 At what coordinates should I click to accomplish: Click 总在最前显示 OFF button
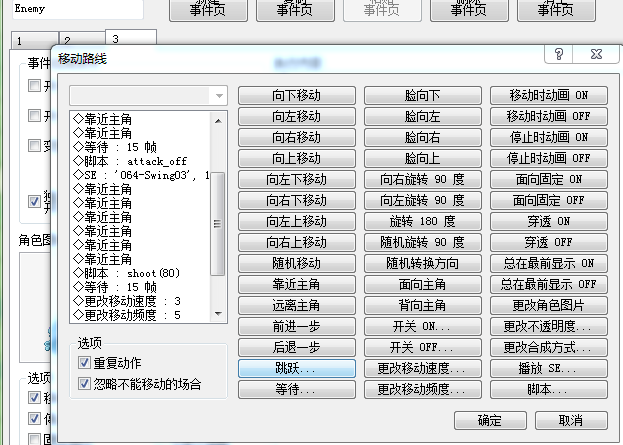click(x=549, y=284)
